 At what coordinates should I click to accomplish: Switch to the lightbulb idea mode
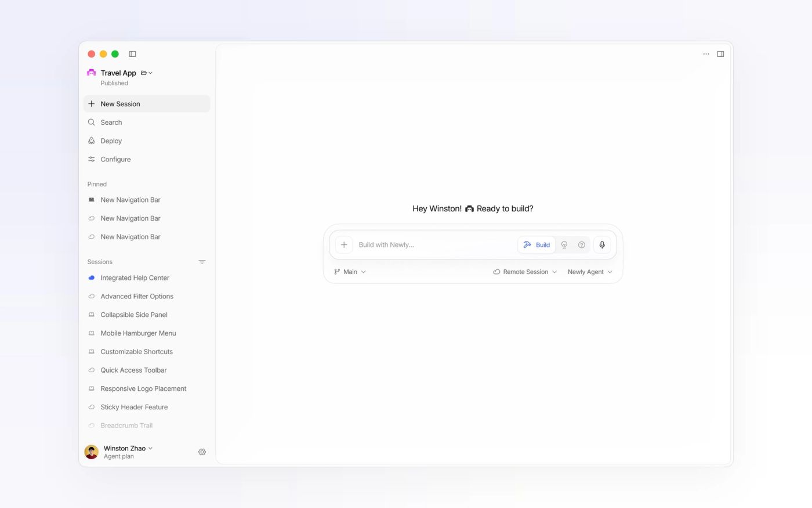point(564,245)
